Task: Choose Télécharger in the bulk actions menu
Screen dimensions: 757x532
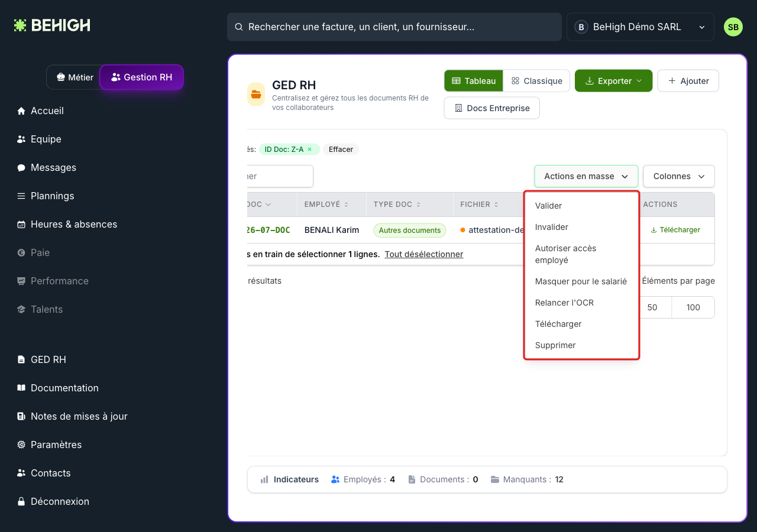Action: 581,324
